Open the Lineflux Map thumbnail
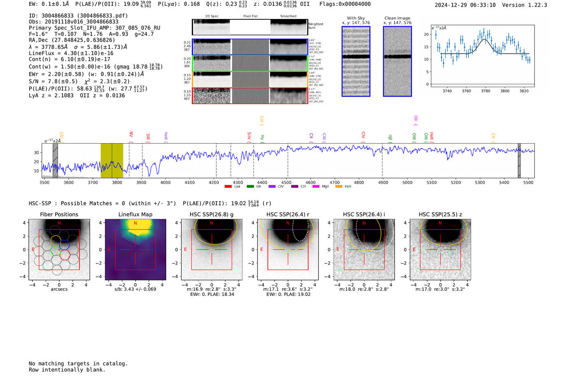Image resolution: width=576 pixels, height=392 pixels. pyautogui.click(x=135, y=249)
